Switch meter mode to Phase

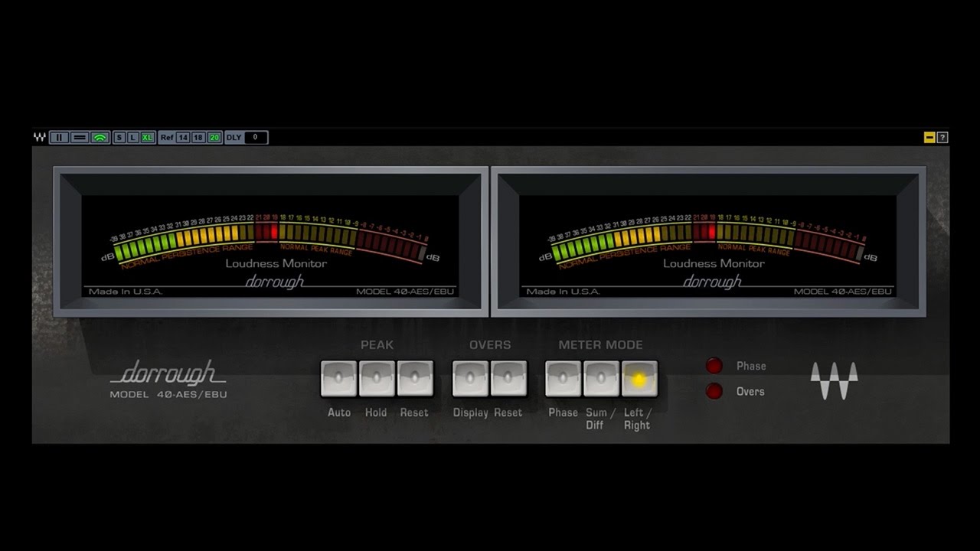[x=563, y=379]
